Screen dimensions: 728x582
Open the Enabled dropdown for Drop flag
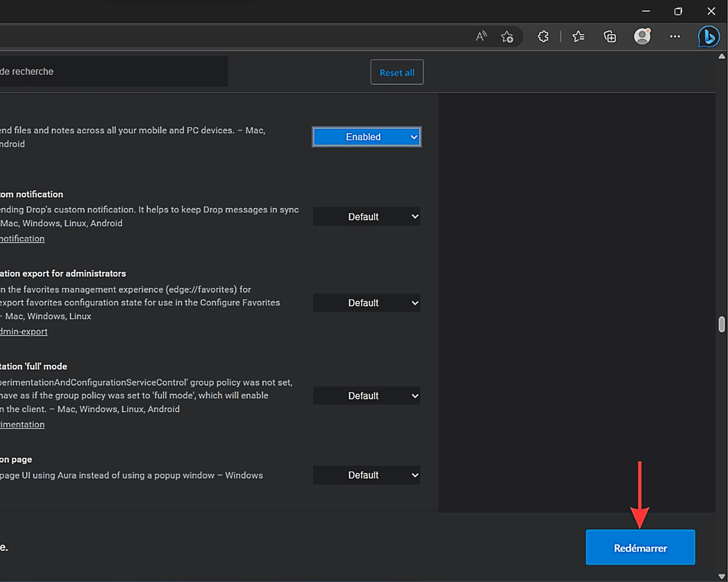367,137
